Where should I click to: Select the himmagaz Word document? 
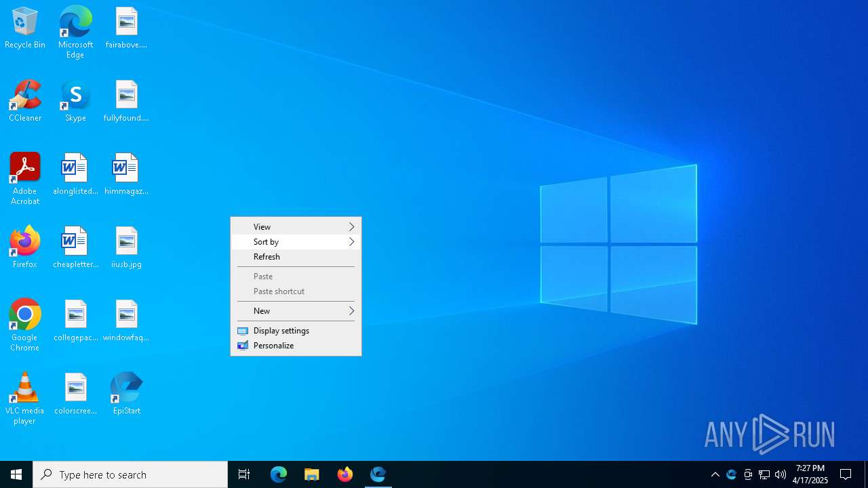126,175
